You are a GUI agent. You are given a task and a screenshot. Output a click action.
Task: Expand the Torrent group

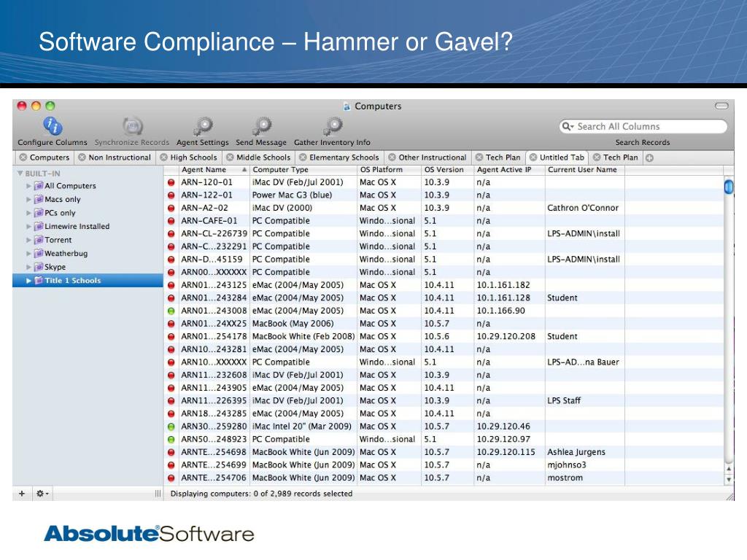coord(28,240)
